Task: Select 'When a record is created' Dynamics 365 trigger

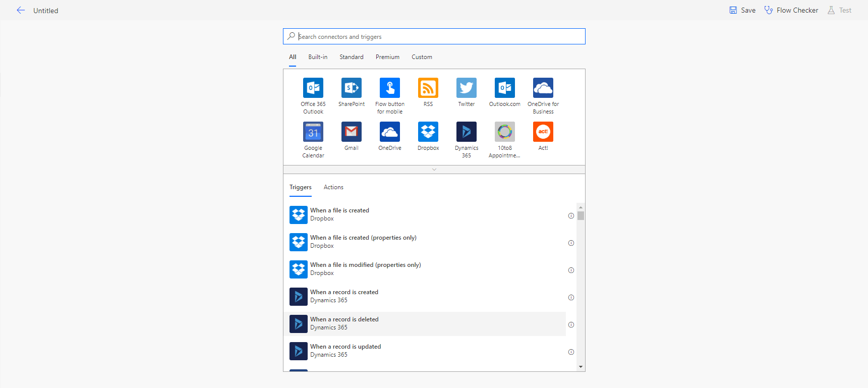Action: [x=425, y=297]
